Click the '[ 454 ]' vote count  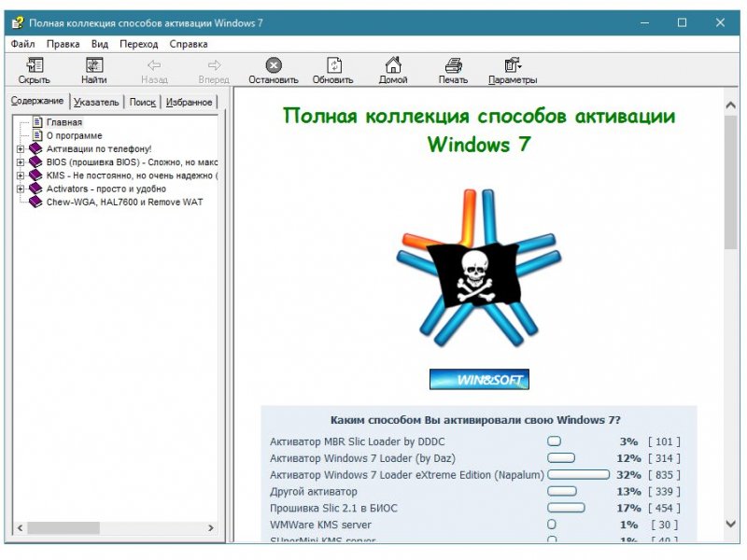[x=664, y=509]
